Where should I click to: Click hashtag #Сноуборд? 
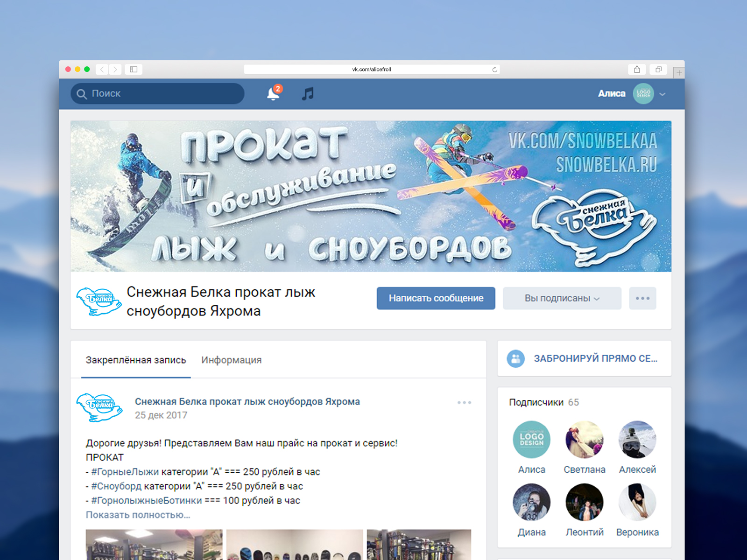[116, 486]
